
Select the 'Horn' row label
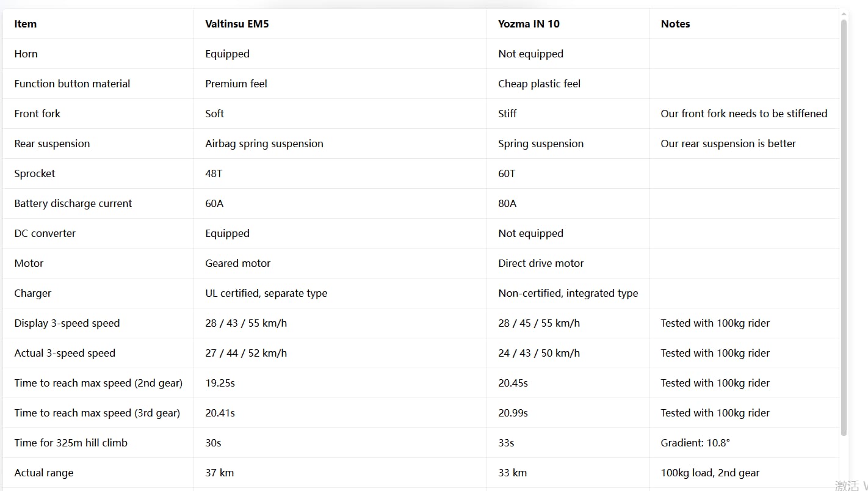pyautogui.click(x=26, y=54)
